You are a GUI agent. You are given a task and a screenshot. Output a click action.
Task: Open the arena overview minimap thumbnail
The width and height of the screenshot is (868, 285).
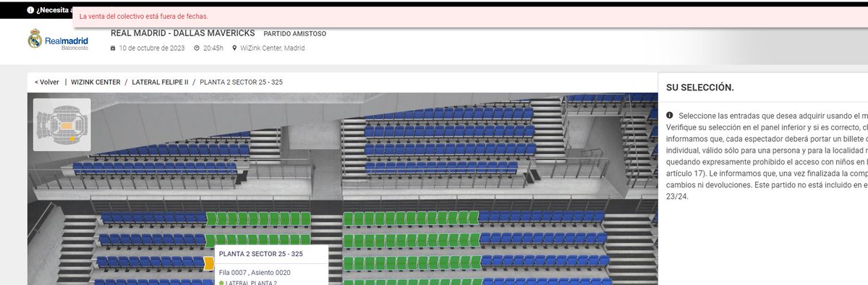[62, 124]
